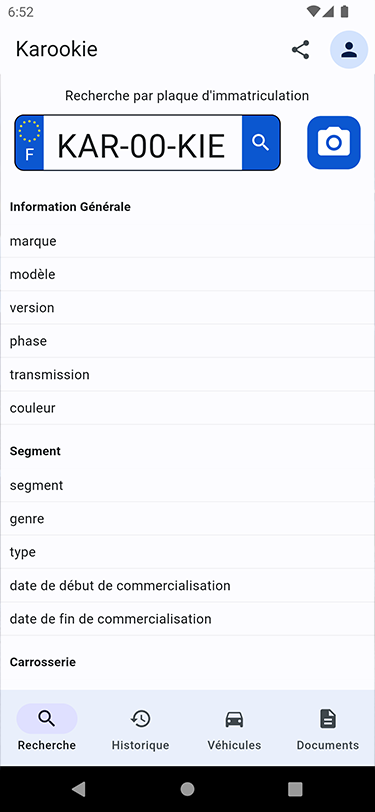Tap the Android back navigation button
Image resolution: width=375 pixels, height=812 pixels.
point(79,789)
